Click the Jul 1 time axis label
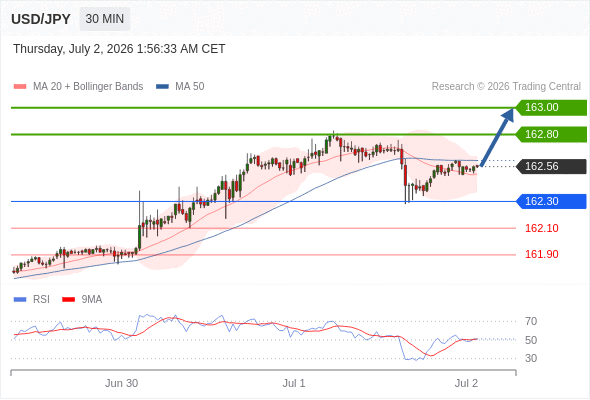 [294, 383]
